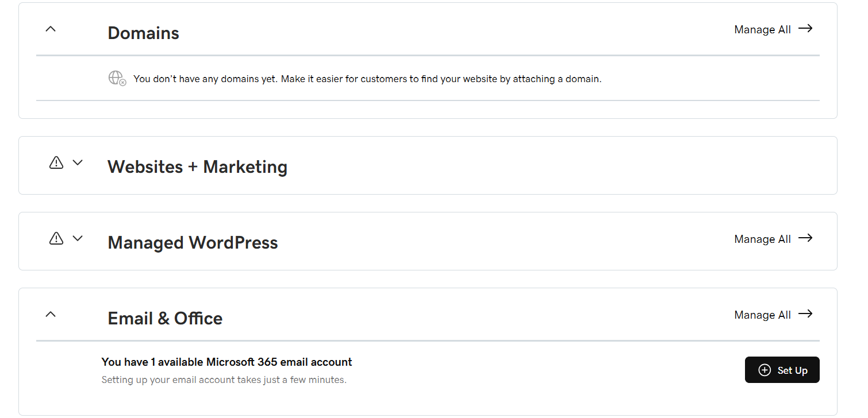Expand the Managed WordPress section chevron

tap(78, 238)
